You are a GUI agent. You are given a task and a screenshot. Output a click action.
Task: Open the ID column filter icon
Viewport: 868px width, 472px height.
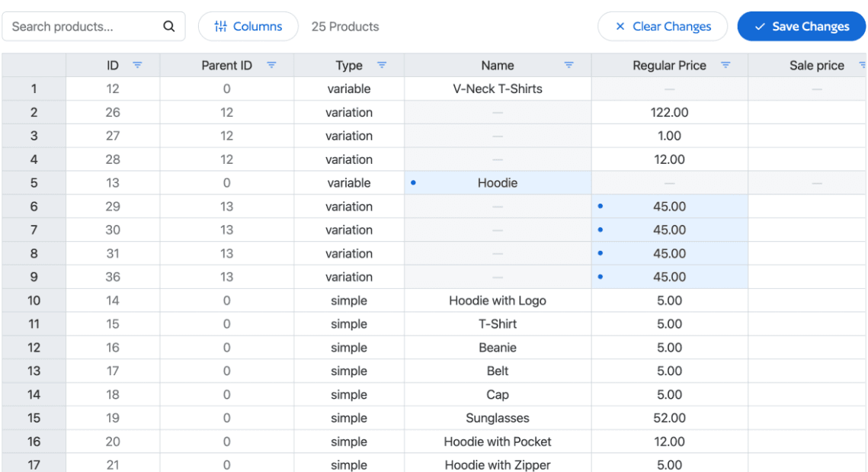137,66
